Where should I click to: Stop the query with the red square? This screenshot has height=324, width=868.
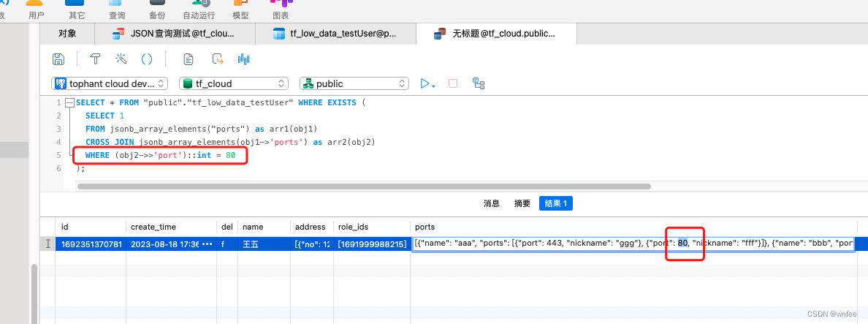[x=453, y=83]
